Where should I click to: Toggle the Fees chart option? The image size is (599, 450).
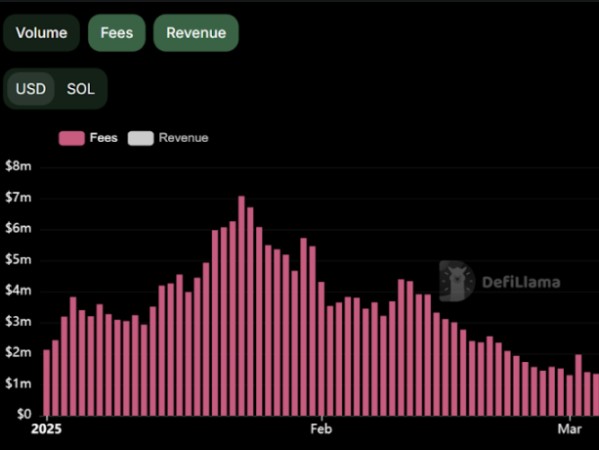tap(117, 33)
